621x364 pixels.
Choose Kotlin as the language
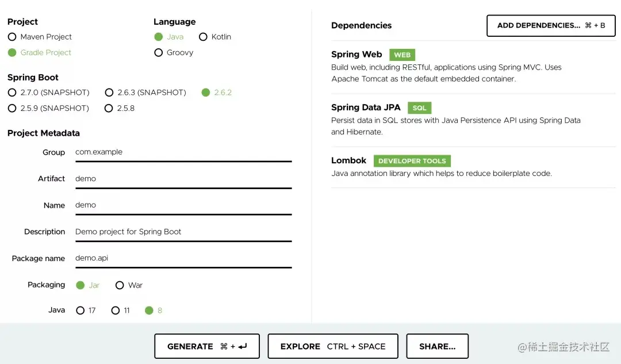click(x=203, y=37)
